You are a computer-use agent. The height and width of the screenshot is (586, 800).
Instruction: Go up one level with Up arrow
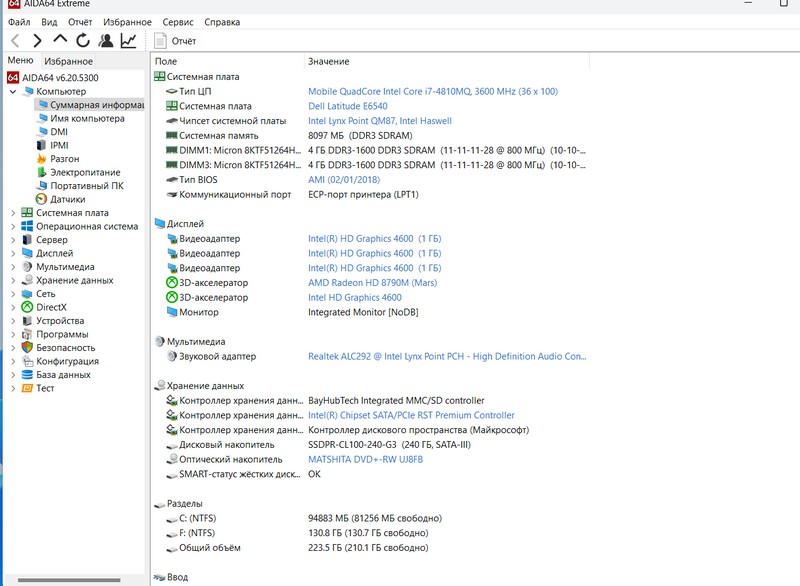60,41
